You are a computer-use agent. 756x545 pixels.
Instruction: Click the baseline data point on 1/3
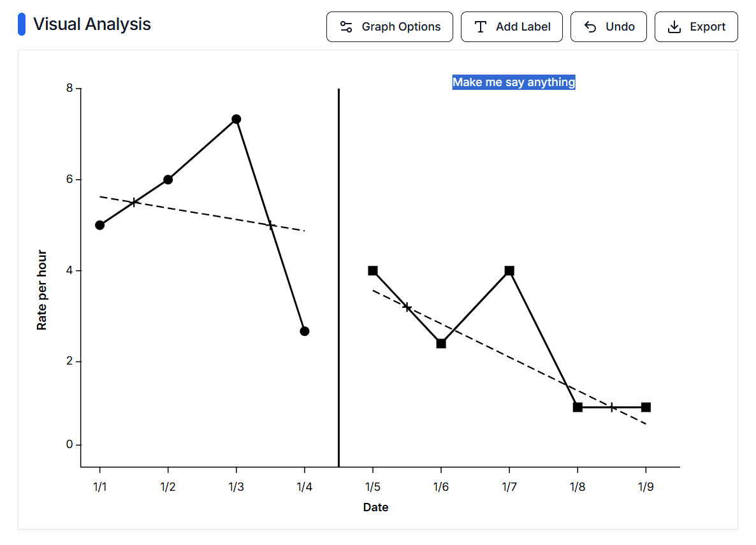coord(236,119)
